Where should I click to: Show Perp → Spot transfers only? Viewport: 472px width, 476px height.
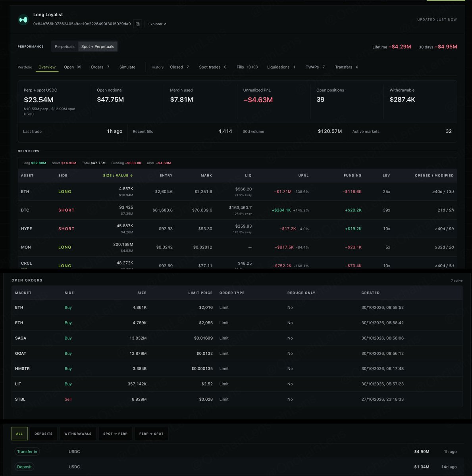click(x=151, y=434)
